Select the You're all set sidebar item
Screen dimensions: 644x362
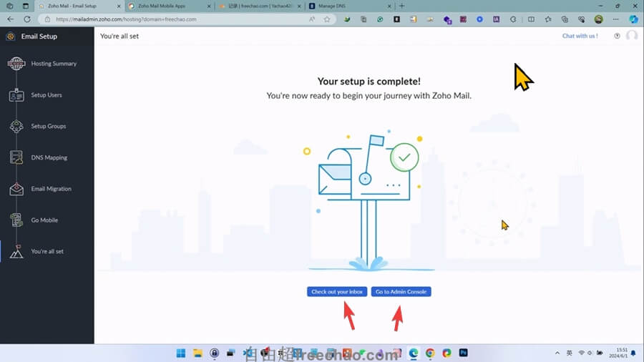click(47, 252)
